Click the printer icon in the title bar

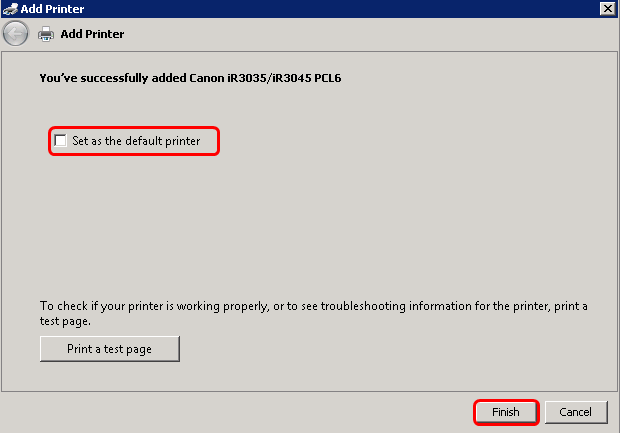tap(10, 8)
